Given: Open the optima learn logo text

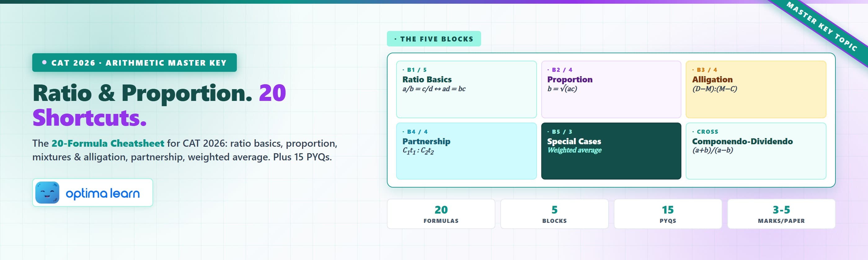Looking at the screenshot, I should (102, 193).
